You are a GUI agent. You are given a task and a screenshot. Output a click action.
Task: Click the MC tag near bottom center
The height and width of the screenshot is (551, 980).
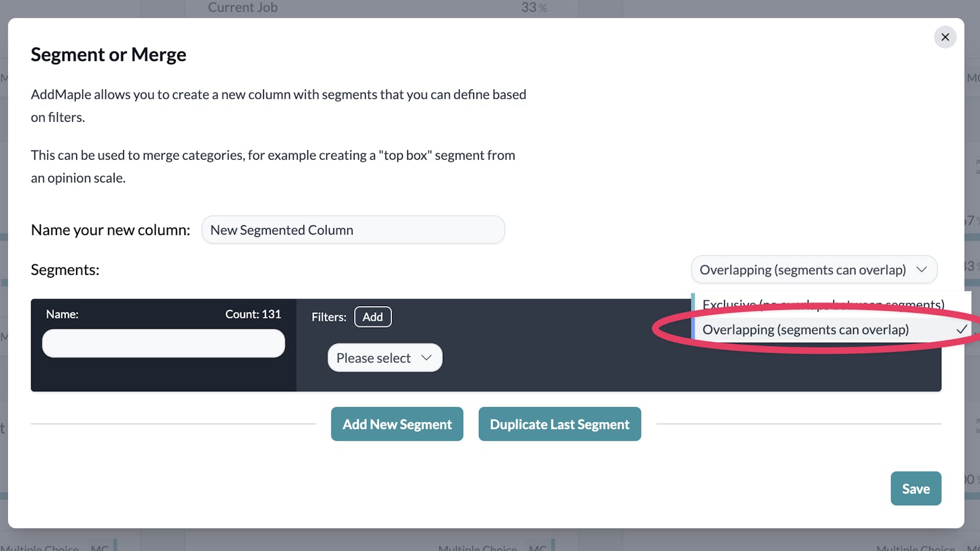(538, 548)
